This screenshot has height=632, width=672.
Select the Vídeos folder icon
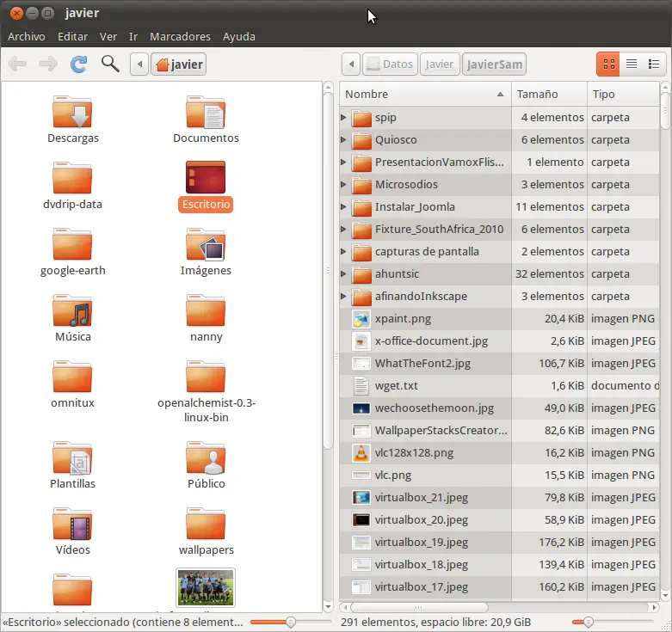coord(72,524)
